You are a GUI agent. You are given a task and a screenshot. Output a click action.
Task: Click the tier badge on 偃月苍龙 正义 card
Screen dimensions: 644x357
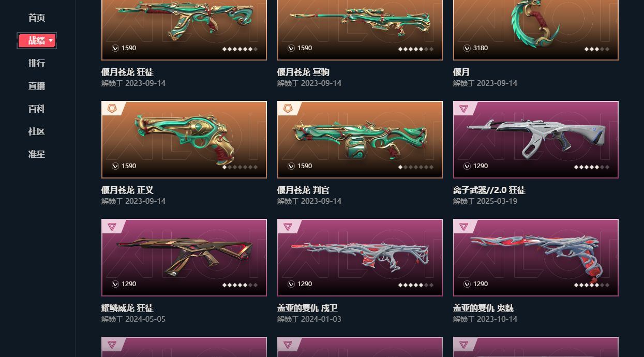[112, 109]
